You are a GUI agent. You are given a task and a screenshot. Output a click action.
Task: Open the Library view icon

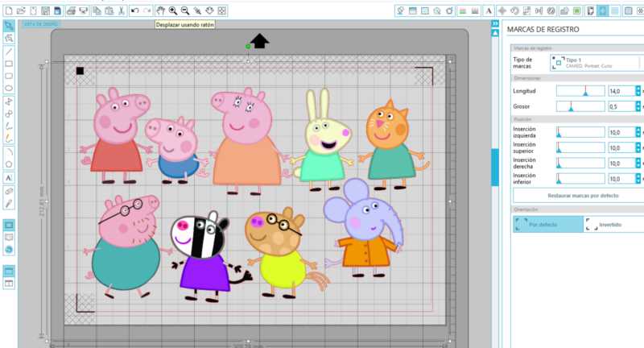coord(9,237)
